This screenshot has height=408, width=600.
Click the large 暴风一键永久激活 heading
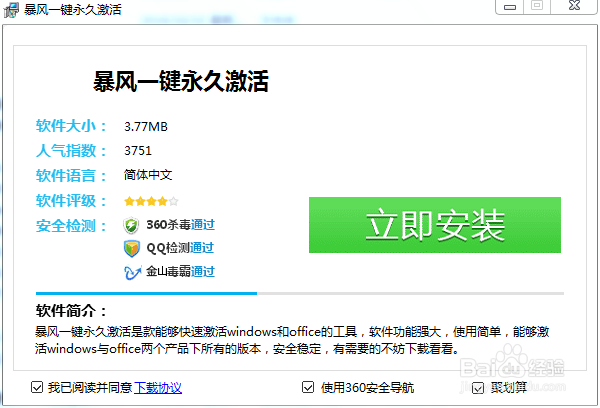[181, 81]
